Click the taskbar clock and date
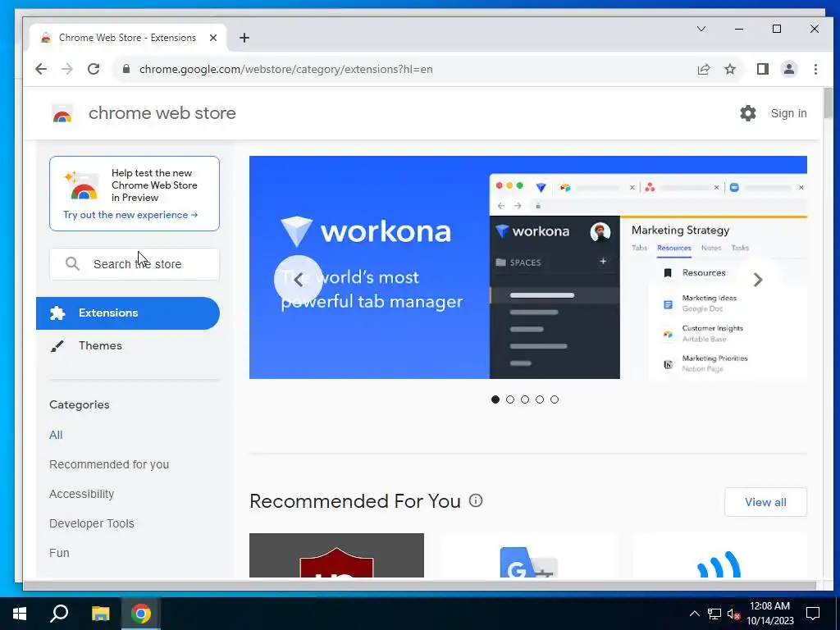The image size is (840, 630). pyautogui.click(x=769, y=614)
